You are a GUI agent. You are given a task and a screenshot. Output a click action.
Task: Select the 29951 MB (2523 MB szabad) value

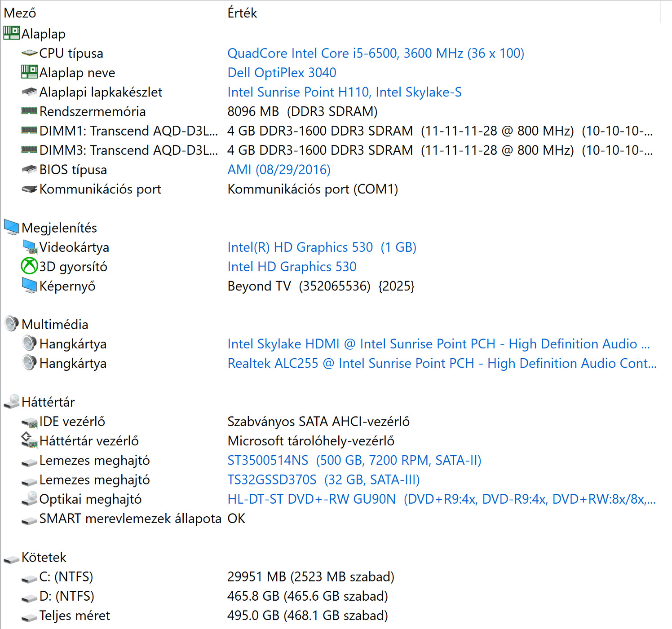(311, 576)
